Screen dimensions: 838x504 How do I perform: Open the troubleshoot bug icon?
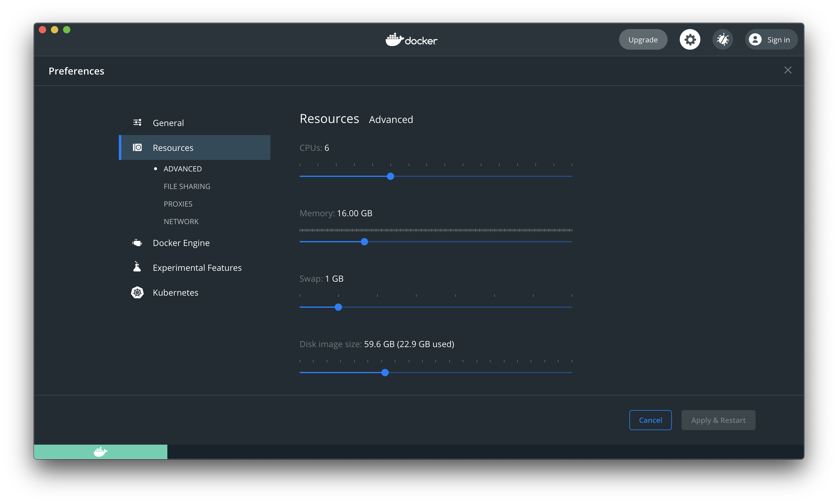(x=722, y=40)
